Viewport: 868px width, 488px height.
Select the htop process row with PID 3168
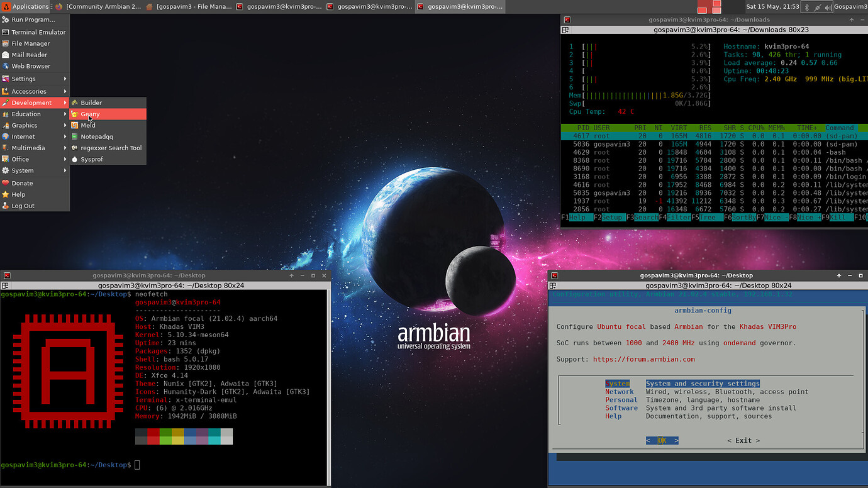pyautogui.click(x=715, y=177)
